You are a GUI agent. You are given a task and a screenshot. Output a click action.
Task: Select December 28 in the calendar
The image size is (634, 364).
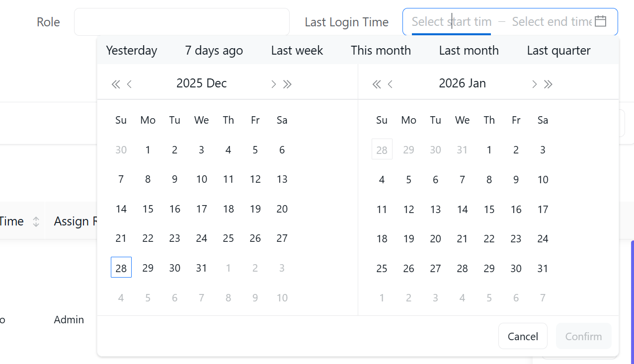[x=121, y=268]
